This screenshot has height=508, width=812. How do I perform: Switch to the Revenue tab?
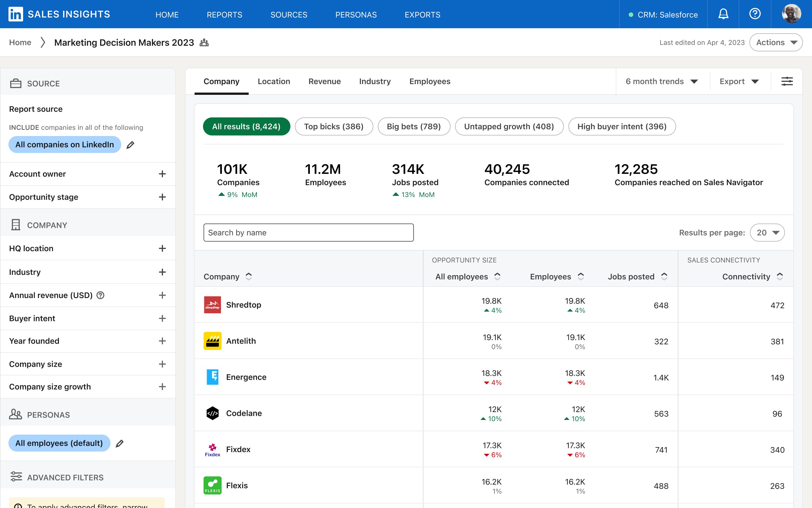[x=325, y=81]
